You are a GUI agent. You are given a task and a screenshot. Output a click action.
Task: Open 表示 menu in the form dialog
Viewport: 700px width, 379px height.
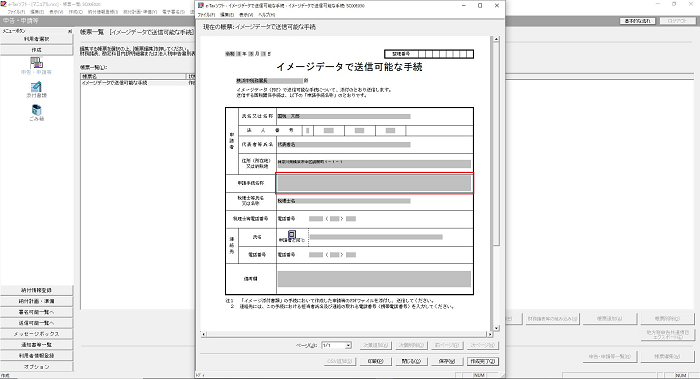[x=246, y=15]
